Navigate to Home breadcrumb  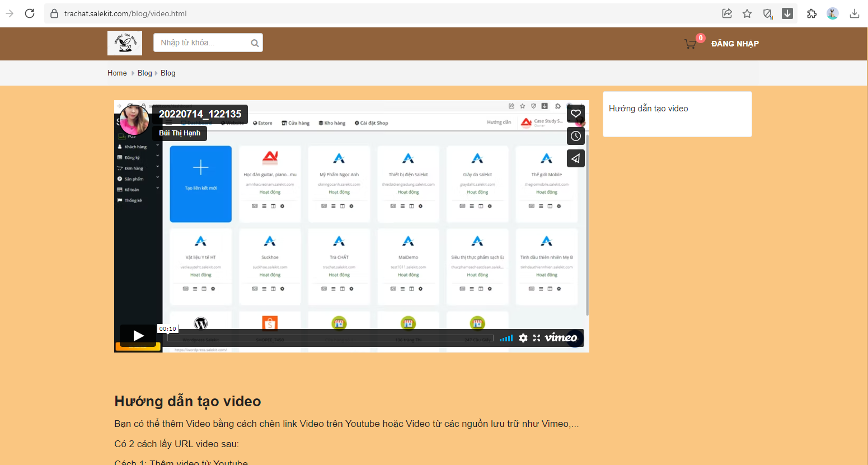(117, 73)
